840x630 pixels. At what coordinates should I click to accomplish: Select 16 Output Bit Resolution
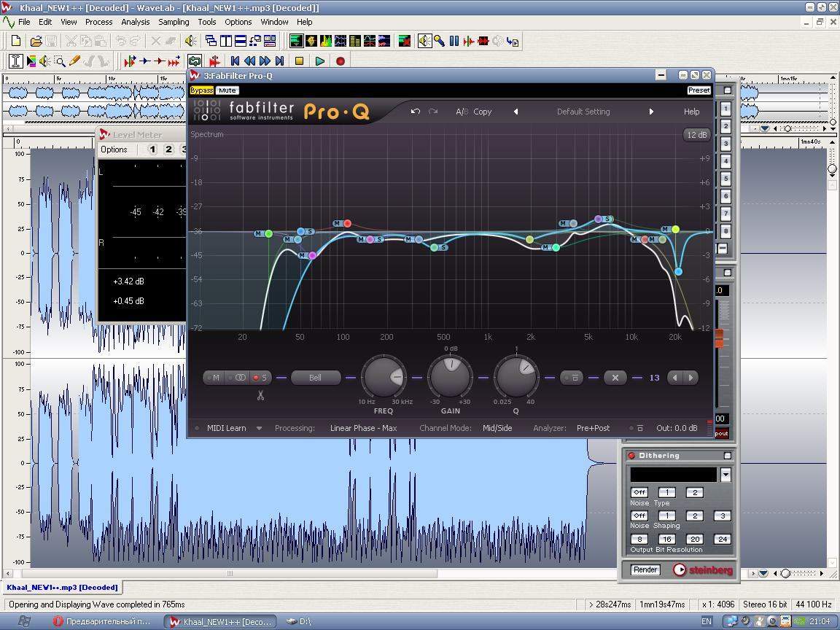click(x=666, y=540)
